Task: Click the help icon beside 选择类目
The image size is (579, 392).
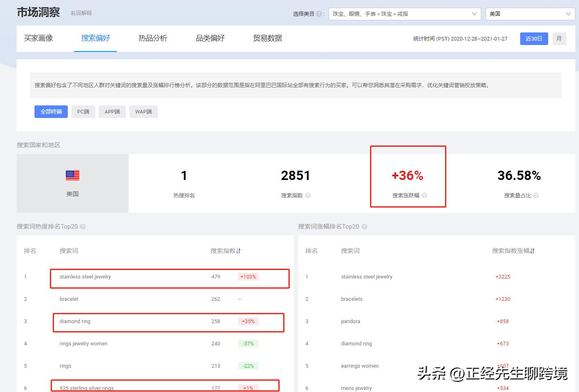Action: [x=319, y=14]
